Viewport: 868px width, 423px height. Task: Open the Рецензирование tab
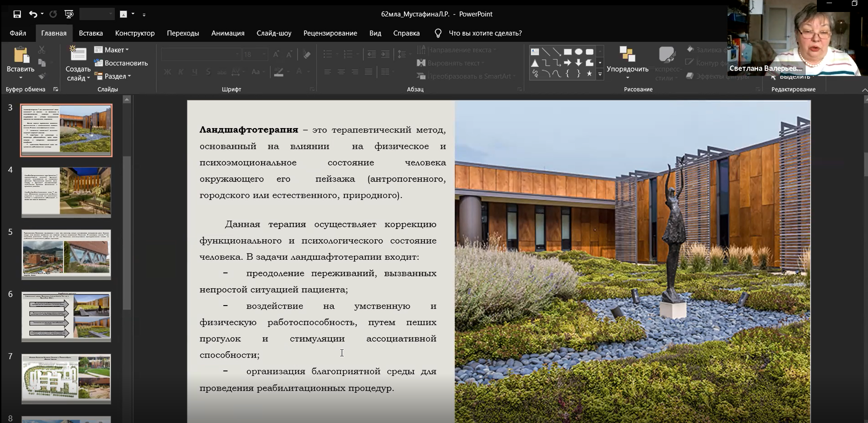330,33
